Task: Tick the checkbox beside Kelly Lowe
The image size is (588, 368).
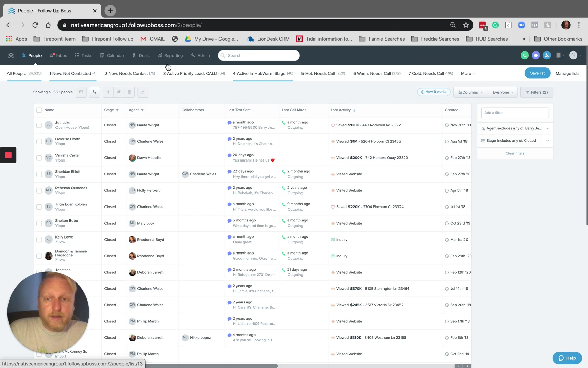Action: (x=39, y=240)
